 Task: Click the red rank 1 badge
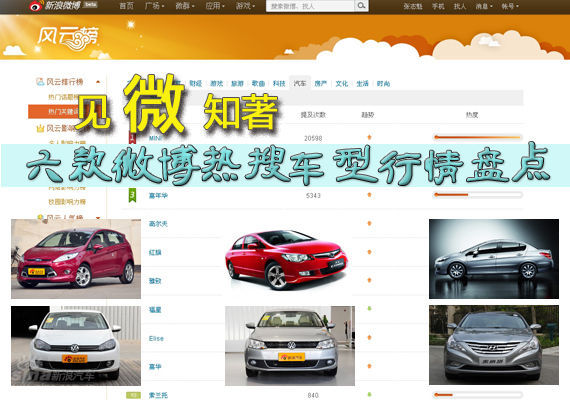(133, 138)
